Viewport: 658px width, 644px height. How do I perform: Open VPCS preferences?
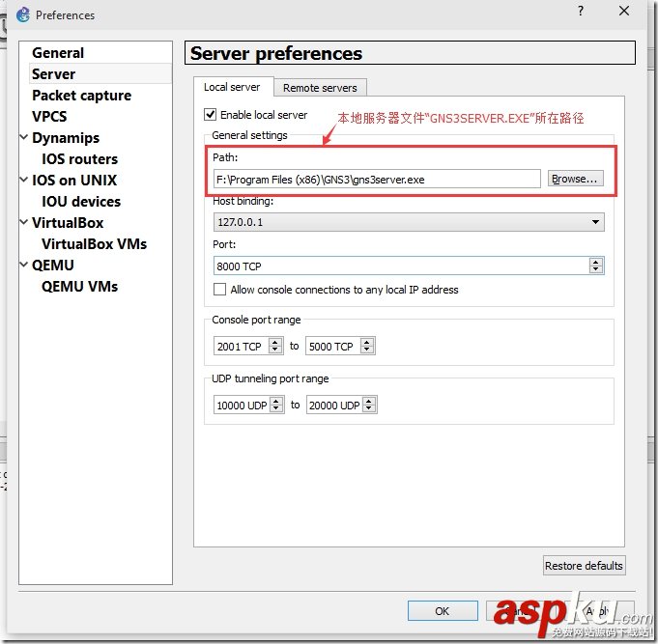click(x=49, y=117)
